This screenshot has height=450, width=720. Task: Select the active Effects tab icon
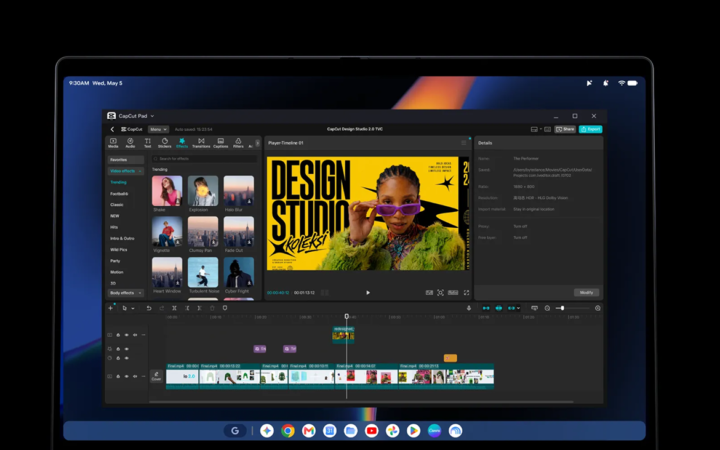[182, 141]
